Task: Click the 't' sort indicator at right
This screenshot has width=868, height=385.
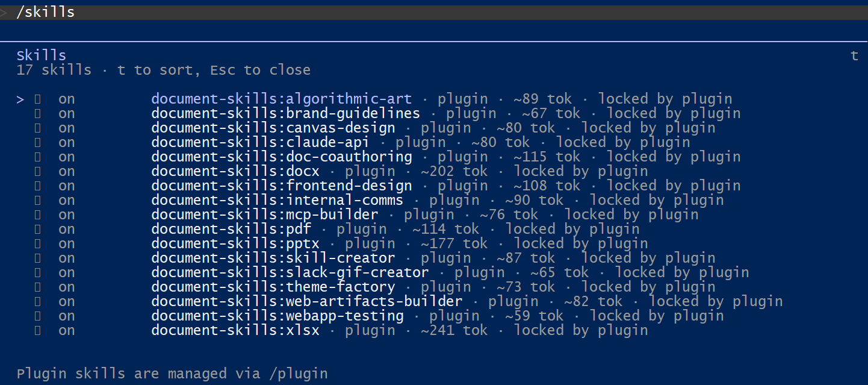Action: (854, 55)
